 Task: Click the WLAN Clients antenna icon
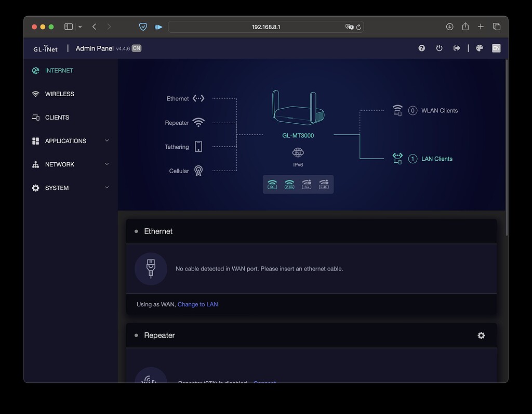pos(397,110)
